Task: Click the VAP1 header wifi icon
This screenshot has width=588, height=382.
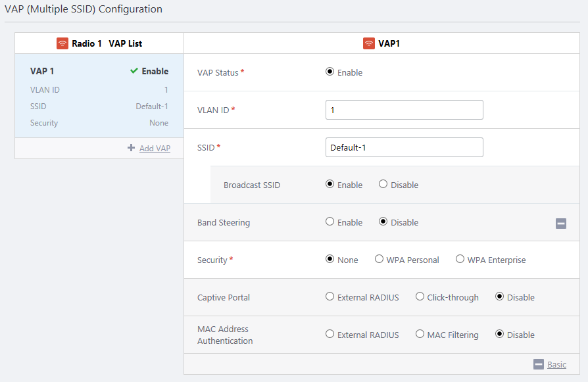Action: tap(369, 43)
